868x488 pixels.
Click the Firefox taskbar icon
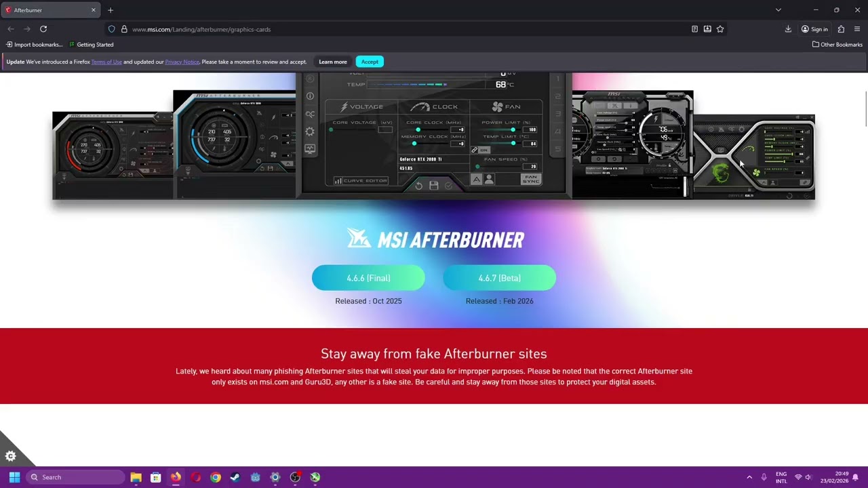[x=176, y=477]
